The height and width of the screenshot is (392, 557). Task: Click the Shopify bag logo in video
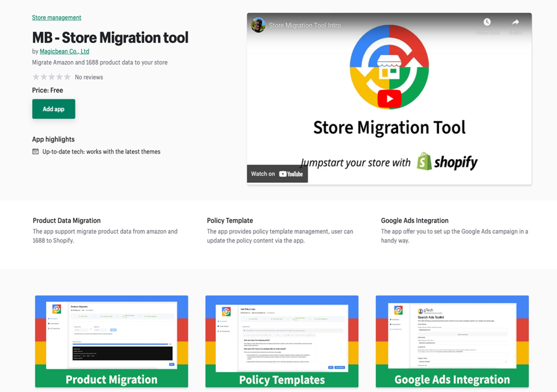(x=424, y=161)
